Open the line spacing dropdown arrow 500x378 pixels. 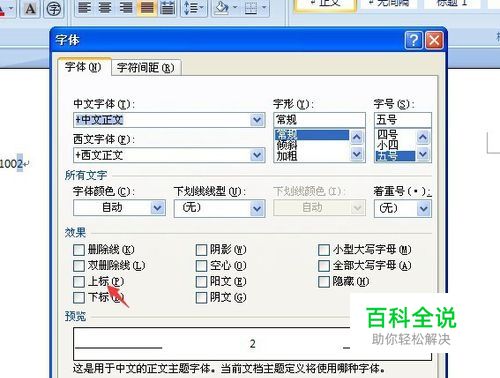pos(202,7)
